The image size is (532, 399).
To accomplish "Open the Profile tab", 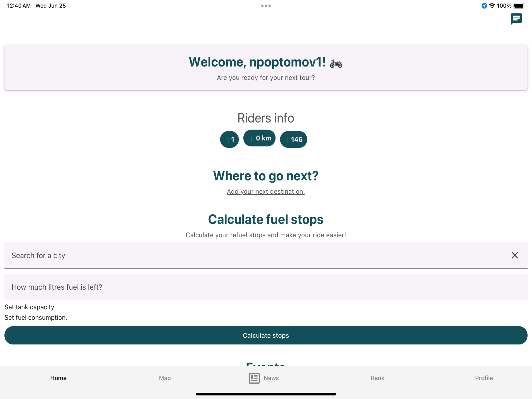I will coord(484,378).
